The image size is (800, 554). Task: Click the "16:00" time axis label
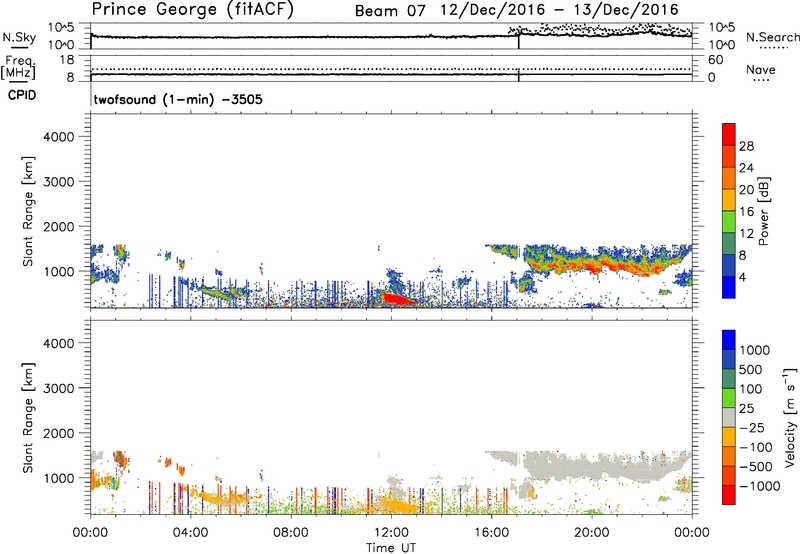[491, 533]
